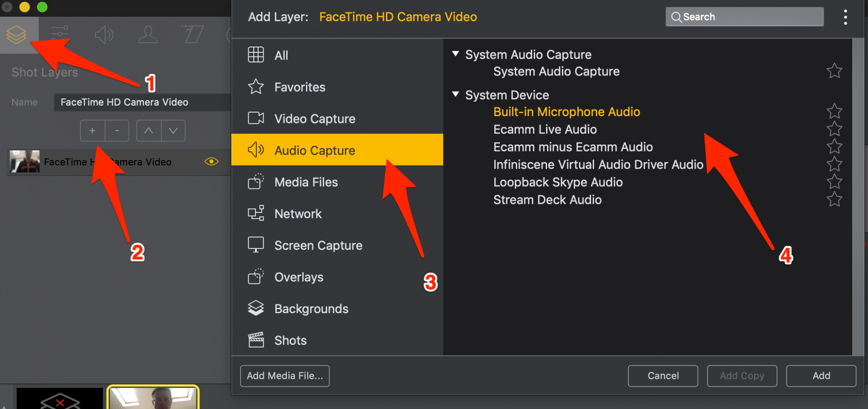Select Built-in Microphone Audio source

tap(566, 112)
